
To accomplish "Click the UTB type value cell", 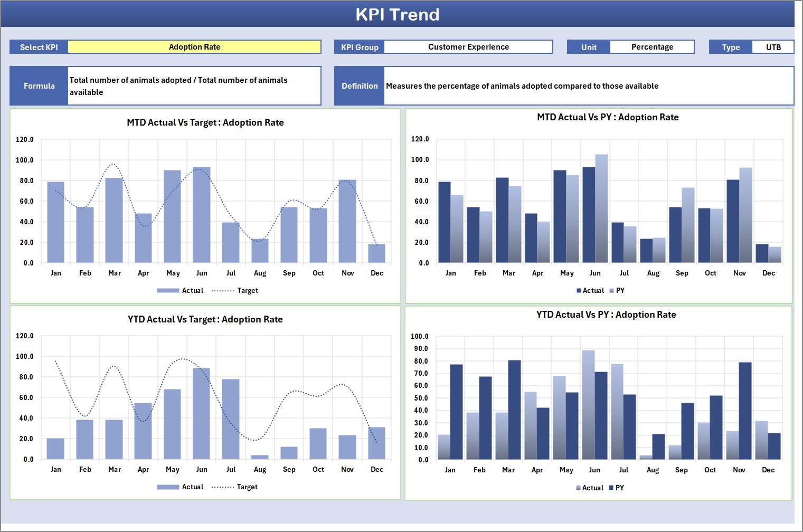I will click(773, 47).
